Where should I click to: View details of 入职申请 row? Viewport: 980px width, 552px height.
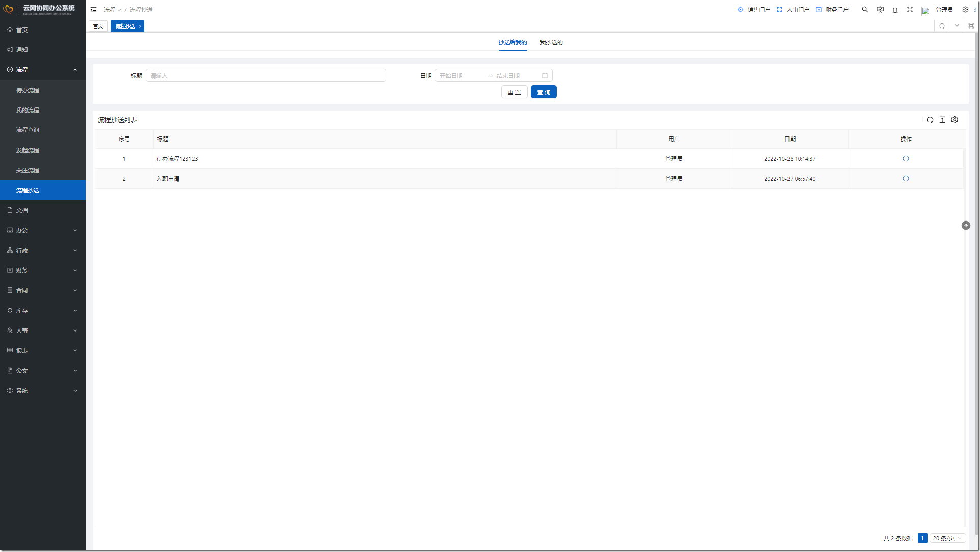906,179
